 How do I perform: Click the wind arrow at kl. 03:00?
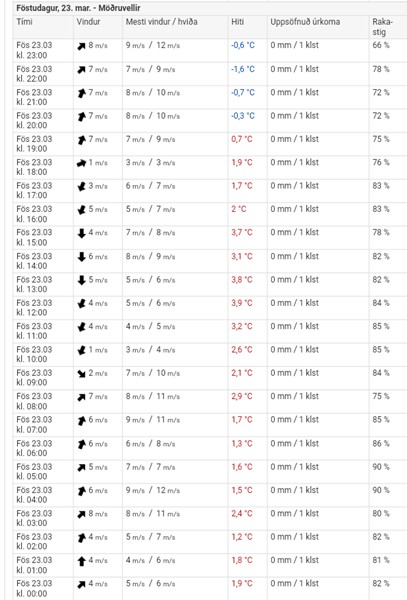tap(81, 514)
